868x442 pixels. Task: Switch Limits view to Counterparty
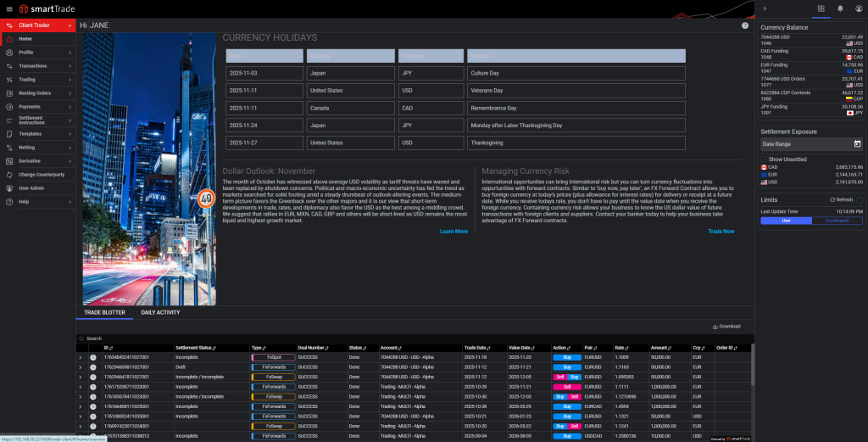(837, 221)
